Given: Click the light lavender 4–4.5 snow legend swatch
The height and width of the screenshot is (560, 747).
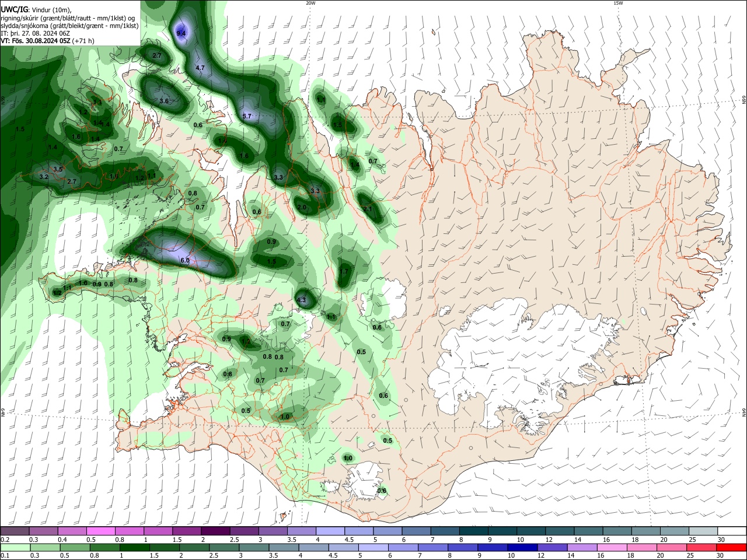Looking at the screenshot, I should (x=329, y=531).
